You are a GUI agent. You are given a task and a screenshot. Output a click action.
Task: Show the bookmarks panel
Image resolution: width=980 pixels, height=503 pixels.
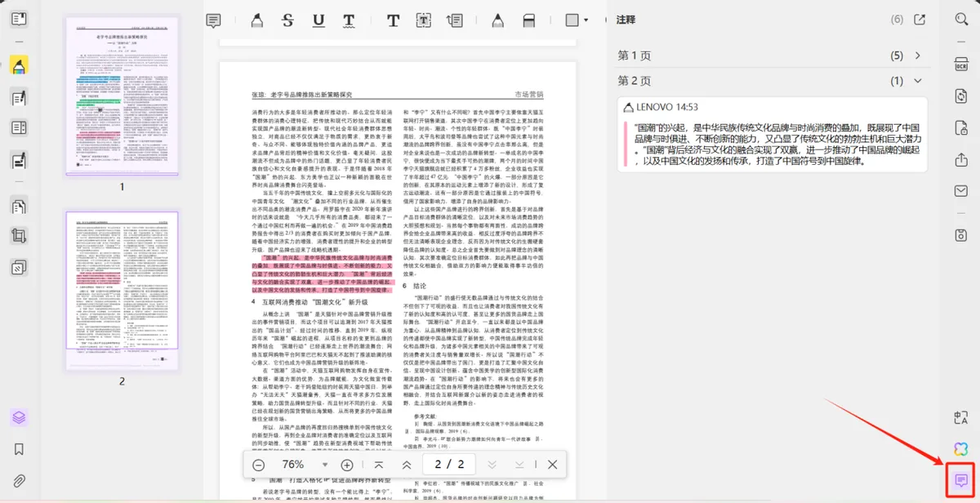(20, 449)
